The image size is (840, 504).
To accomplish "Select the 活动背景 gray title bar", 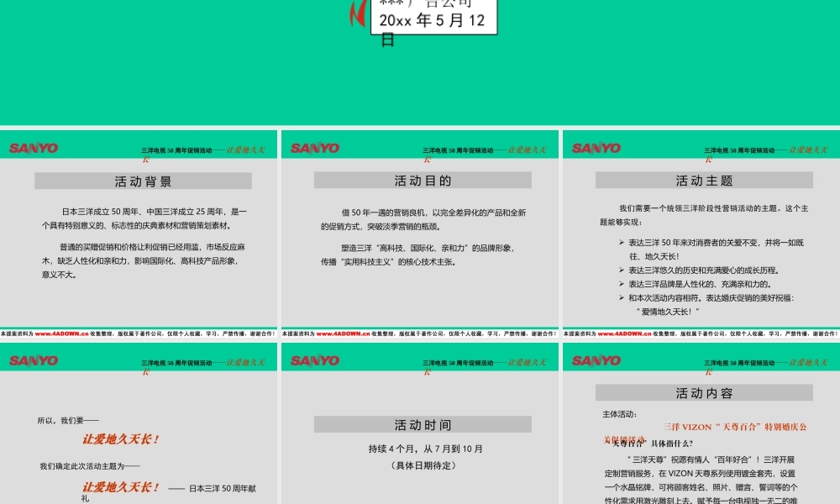I will coord(142,180).
